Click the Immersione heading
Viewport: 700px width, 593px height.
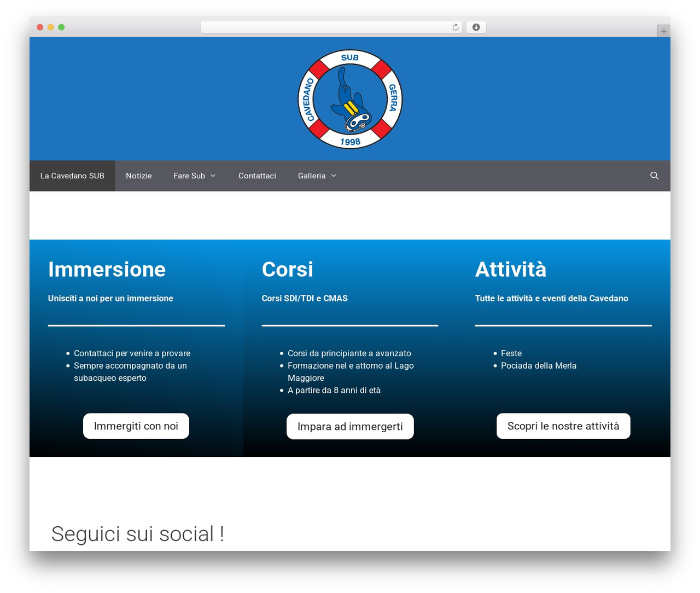click(x=107, y=270)
